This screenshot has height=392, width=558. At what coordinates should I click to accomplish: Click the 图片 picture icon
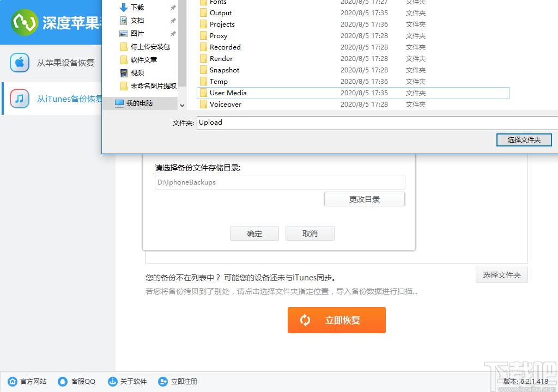[x=124, y=33]
